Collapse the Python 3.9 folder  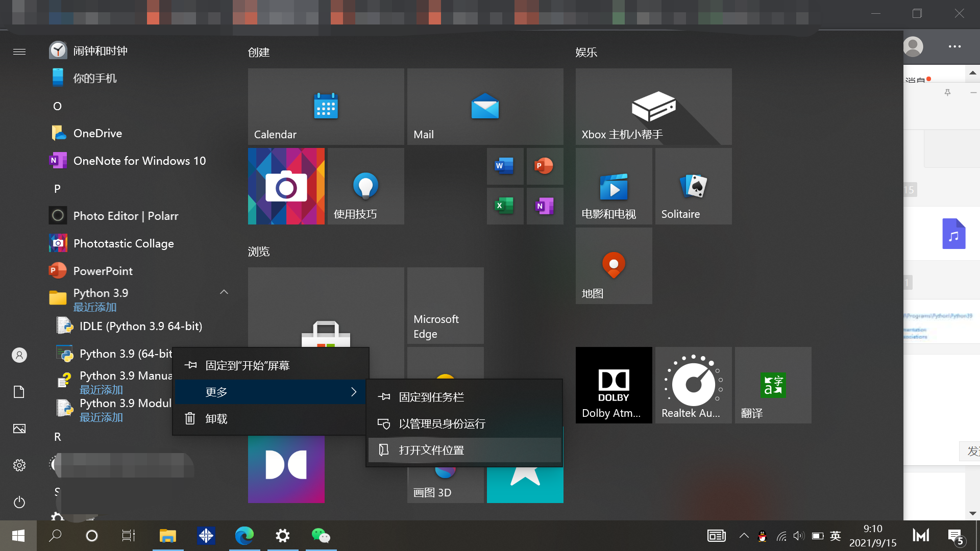tap(224, 292)
